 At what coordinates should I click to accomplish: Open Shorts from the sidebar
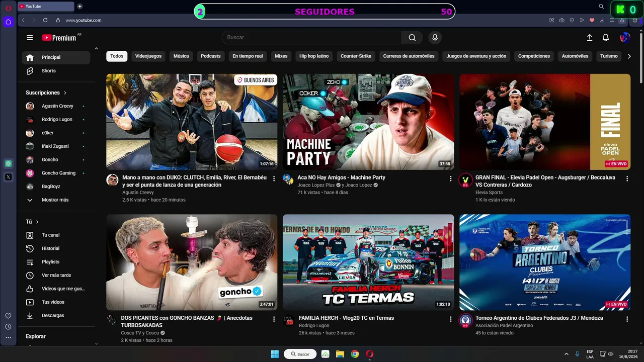click(x=56, y=71)
